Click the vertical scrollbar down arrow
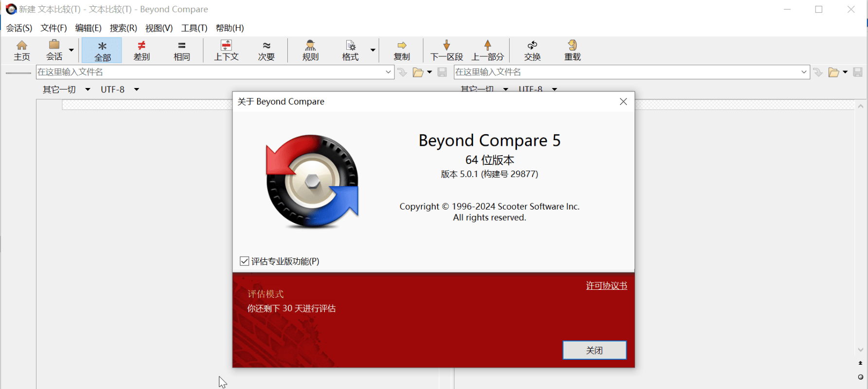Screen dimensions: 868x389 pyautogui.click(x=861, y=350)
